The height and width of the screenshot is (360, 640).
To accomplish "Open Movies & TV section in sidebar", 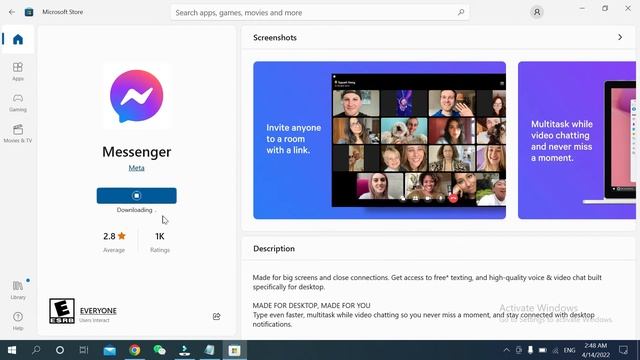I will click(18, 133).
